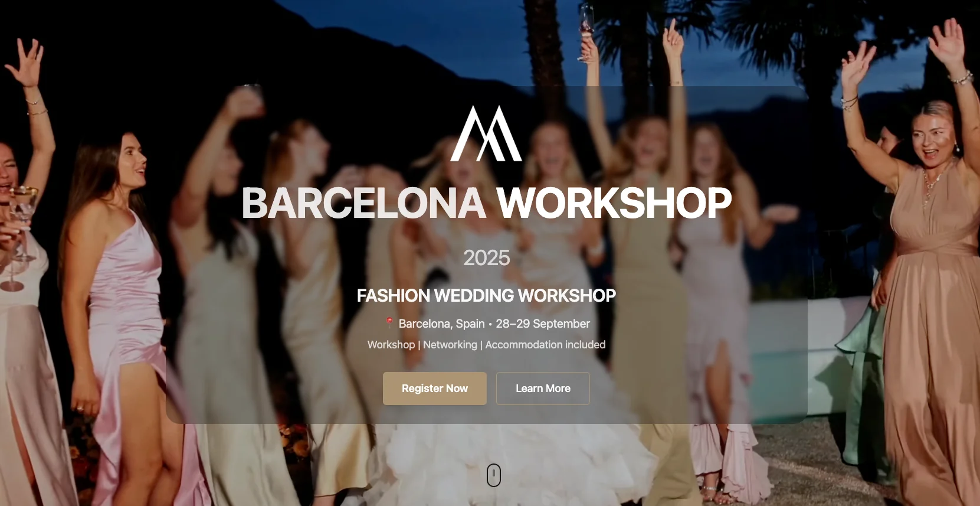Click the raised champagne glass at top
This screenshot has height=506, width=980.
pyautogui.click(x=587, y=32)
